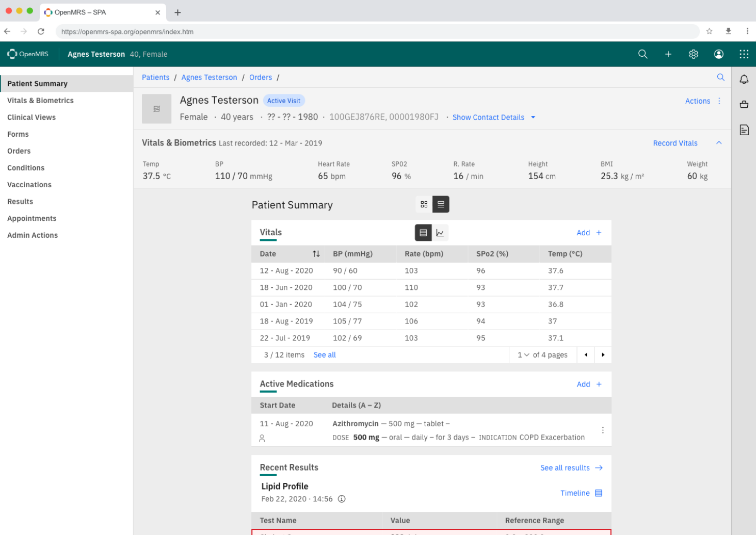Open the app switcher grid icon

[x=743, y=54]
